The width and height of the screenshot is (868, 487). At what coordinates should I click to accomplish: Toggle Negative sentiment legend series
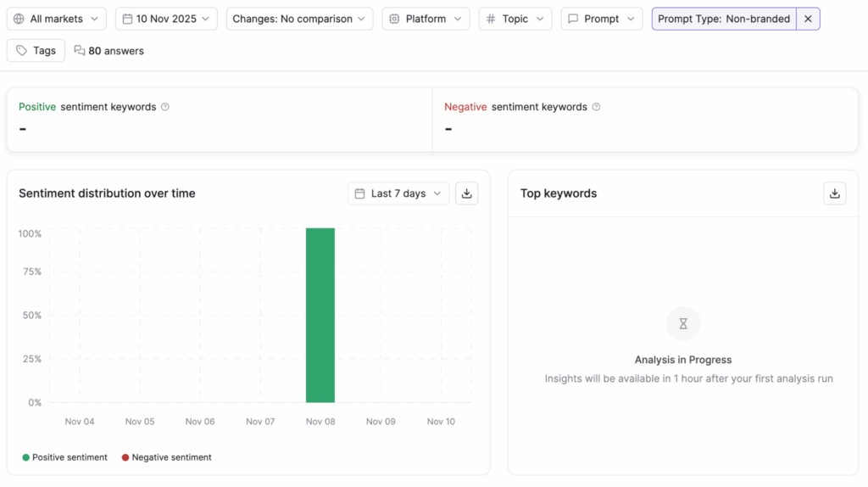[166, 457]
